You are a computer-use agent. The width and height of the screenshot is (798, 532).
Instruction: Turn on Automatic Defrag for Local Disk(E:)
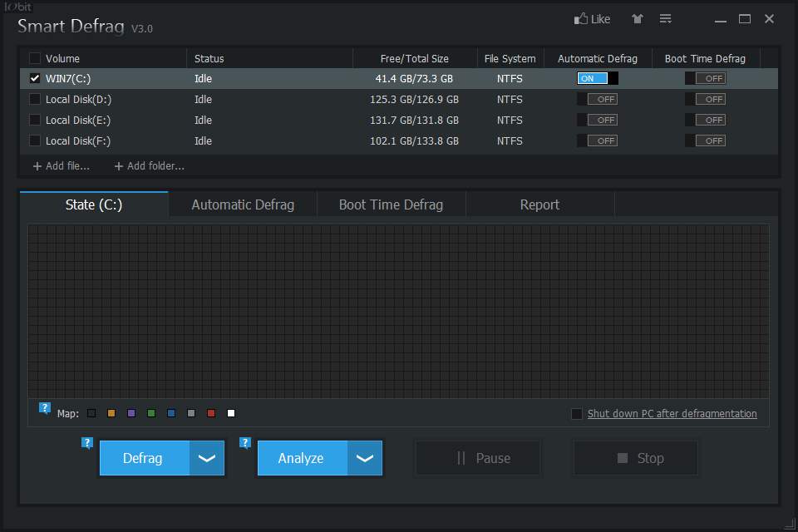coord(598,121)
